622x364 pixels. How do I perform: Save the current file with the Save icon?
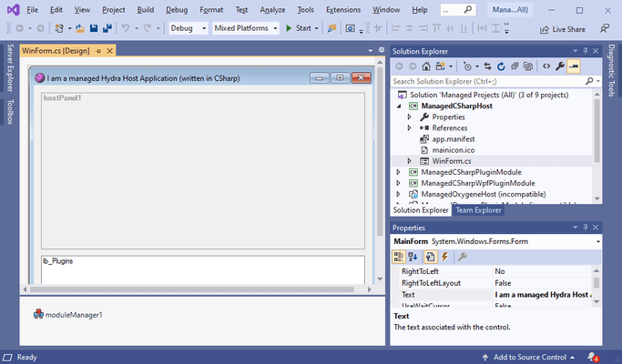(x=94, y=28)
